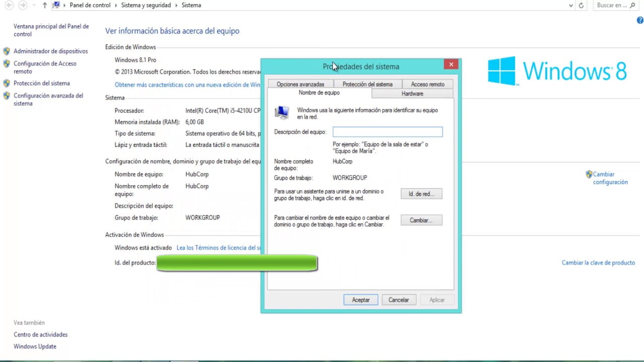Open Configuración de Acceso remoto link
The height and width of the screenshot is (362, 644).
coord(45,67)
